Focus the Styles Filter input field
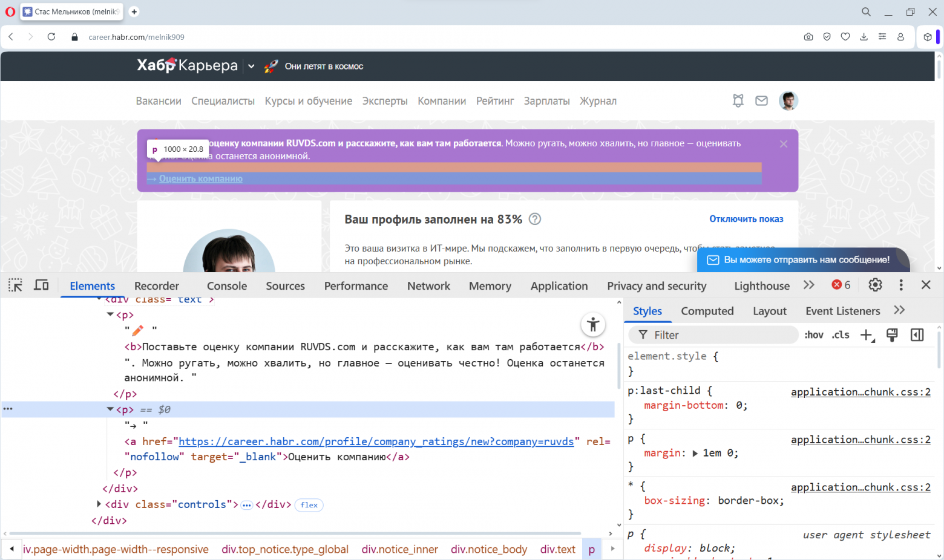This screenshot has width=944, height=560. 713,335
